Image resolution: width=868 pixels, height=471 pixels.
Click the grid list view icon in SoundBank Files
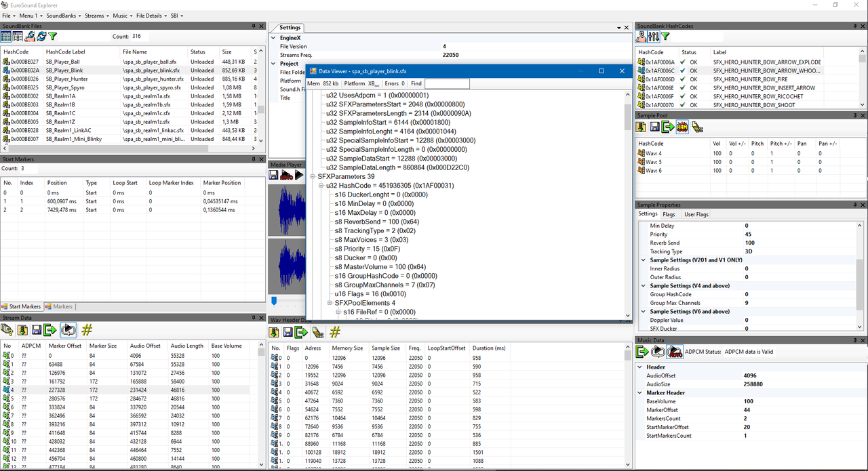coord(7,36)
